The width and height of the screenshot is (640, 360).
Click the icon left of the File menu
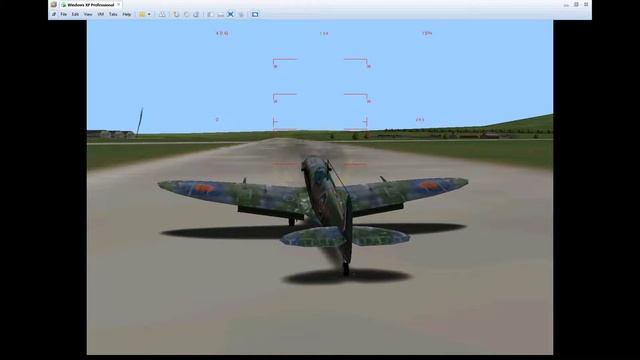coord(53,14)
